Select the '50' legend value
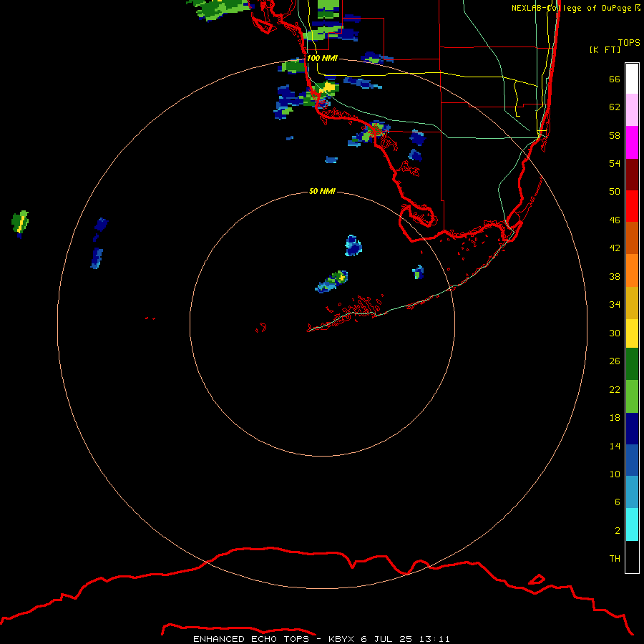 pos(615,192)
